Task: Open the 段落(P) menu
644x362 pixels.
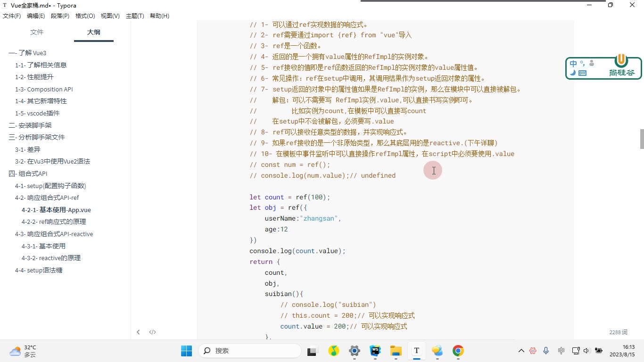Action: click(60, 16)
